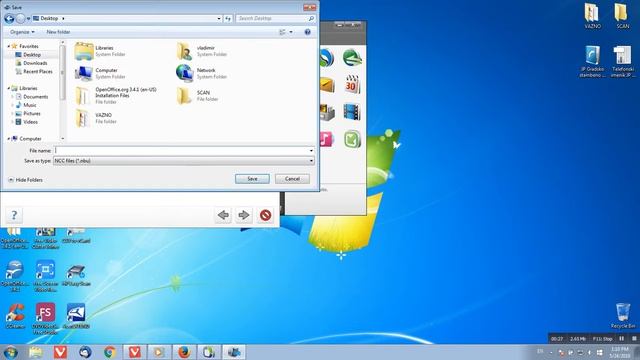Image resolution: width=640 pixels, height=360 pixels.
Task: Click the question mark help button in the wizard window
Action: tap(14, 215)
